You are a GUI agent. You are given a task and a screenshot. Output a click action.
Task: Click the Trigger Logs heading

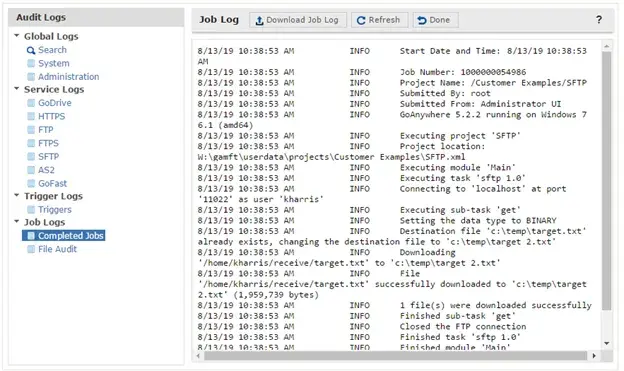pos(53,196)
